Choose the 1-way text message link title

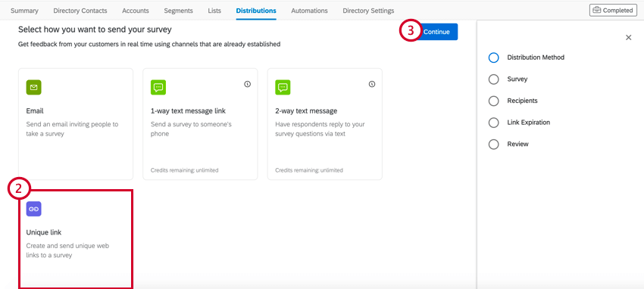coord(188,110)
